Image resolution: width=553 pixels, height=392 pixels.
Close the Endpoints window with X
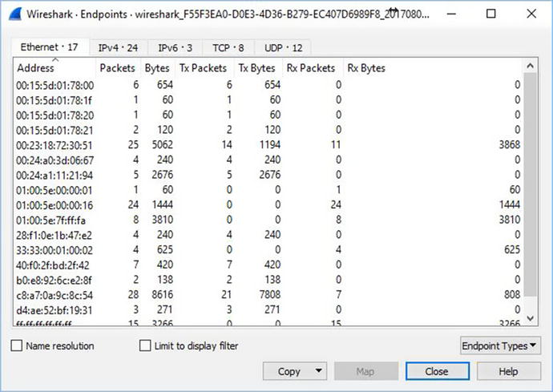coord(531,14)
